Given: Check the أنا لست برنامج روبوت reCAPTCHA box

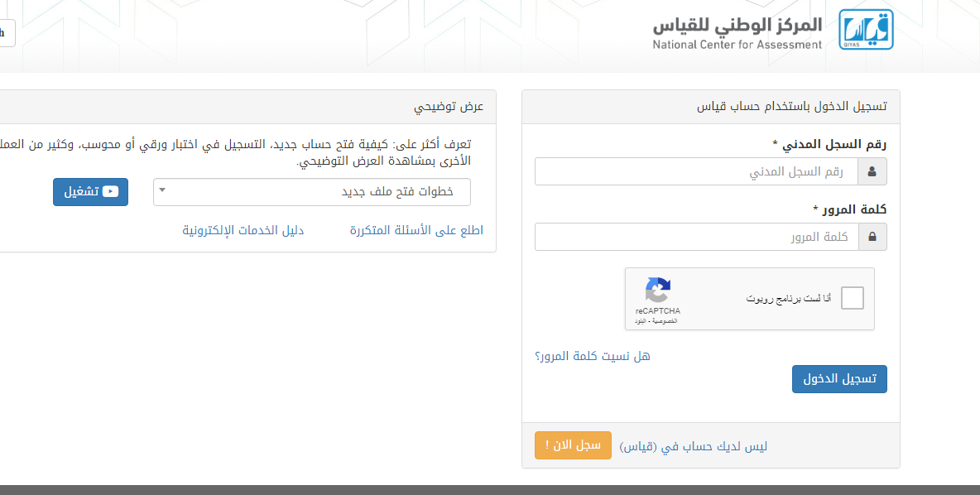Looking at the screenshot, I should 852,298.
